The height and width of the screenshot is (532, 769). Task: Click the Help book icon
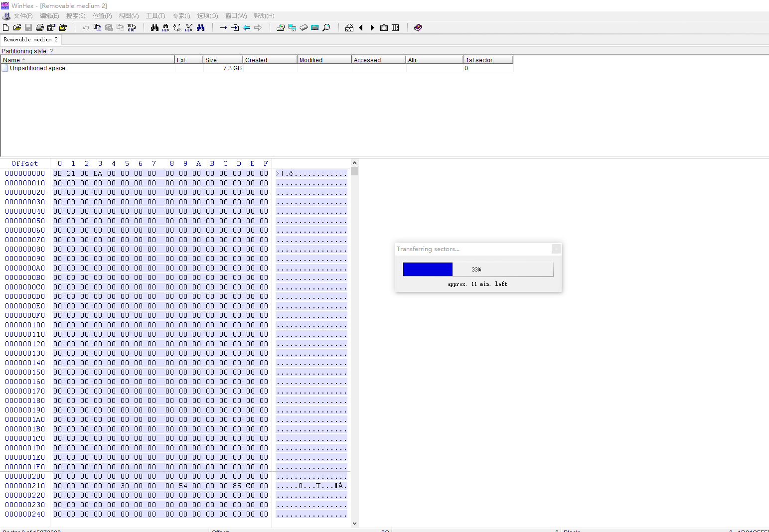tap(418, 28)
